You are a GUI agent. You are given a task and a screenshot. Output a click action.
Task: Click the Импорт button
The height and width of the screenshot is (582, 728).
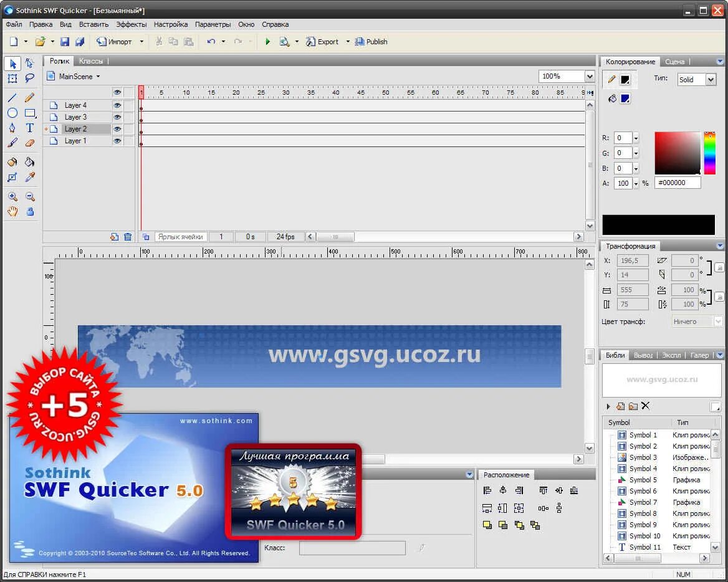point(114,42)
